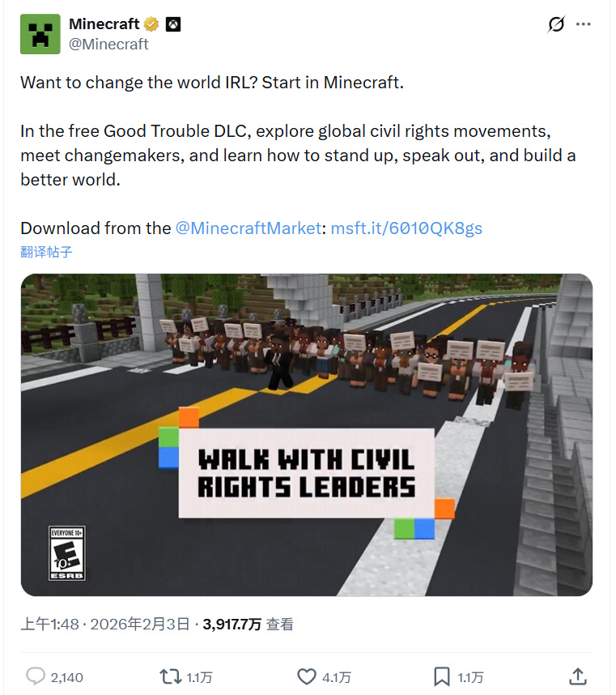This screenshot has width=616, height=695.
Task: Click the gold verified badge icon
Action: 151,24
